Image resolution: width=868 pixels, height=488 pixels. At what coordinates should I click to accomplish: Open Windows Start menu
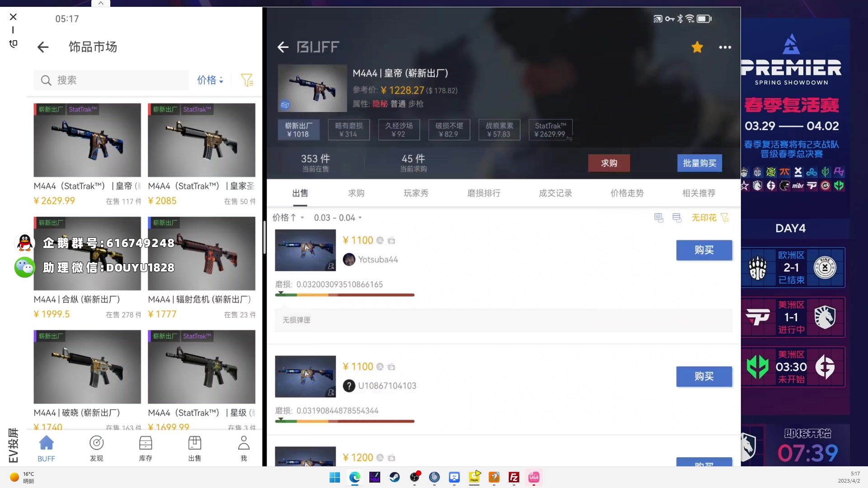335,477
